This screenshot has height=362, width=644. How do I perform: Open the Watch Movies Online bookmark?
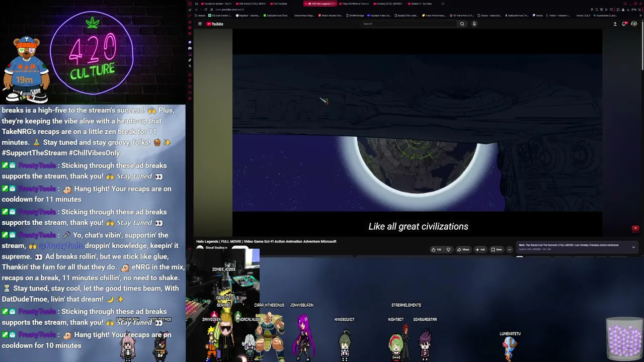[331, 16]
